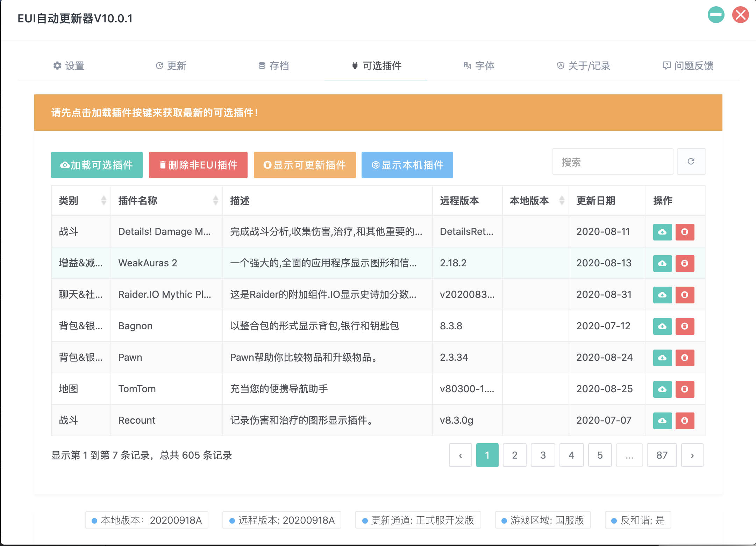Screen dimensions: 756x546
Task: Download the WeakAuras 2 plugin
Action: 662,263
